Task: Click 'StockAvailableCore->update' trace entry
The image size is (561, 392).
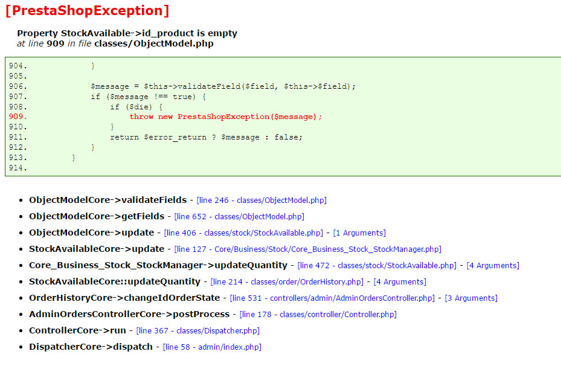Action: pos(97,249)
